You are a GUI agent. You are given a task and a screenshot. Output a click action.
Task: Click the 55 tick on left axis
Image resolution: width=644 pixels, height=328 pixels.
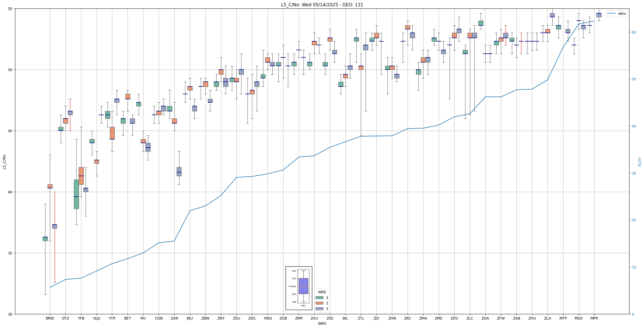10,9
